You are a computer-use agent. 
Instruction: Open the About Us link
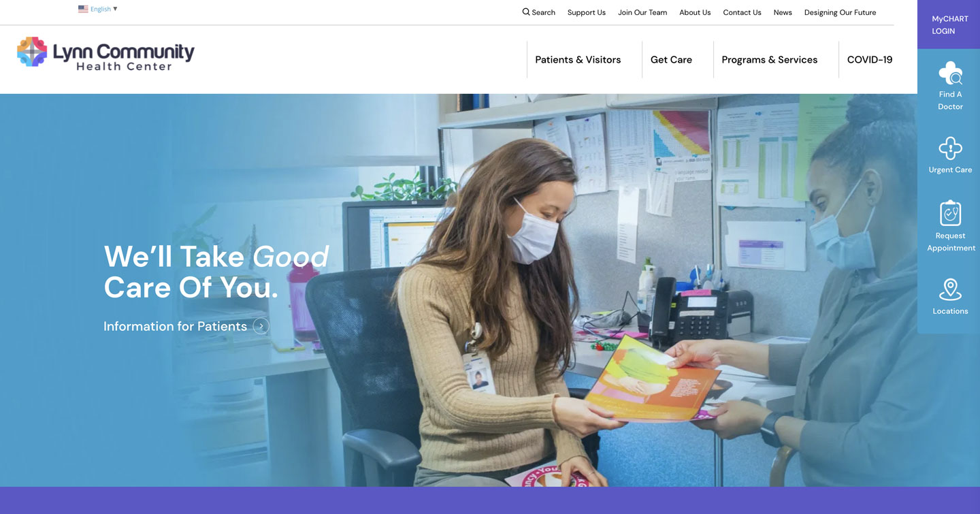coord(695,12)
